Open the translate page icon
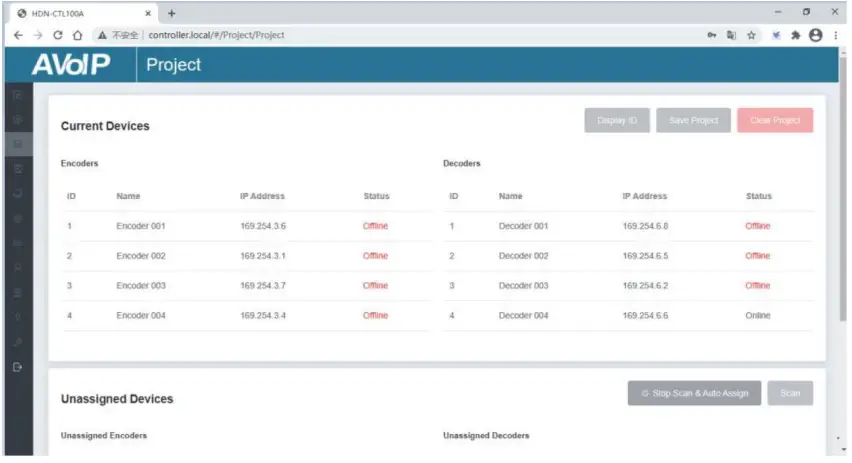 point(731,35)
